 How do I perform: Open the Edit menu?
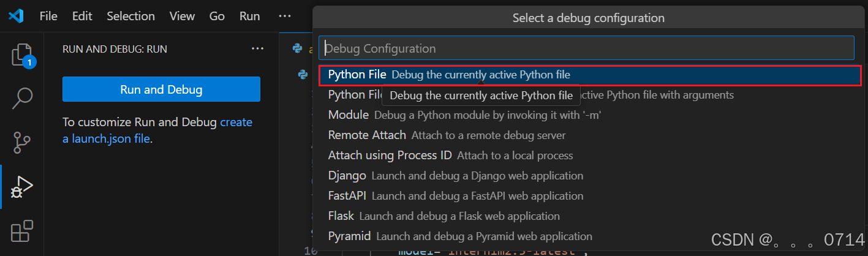click(82, 17)
